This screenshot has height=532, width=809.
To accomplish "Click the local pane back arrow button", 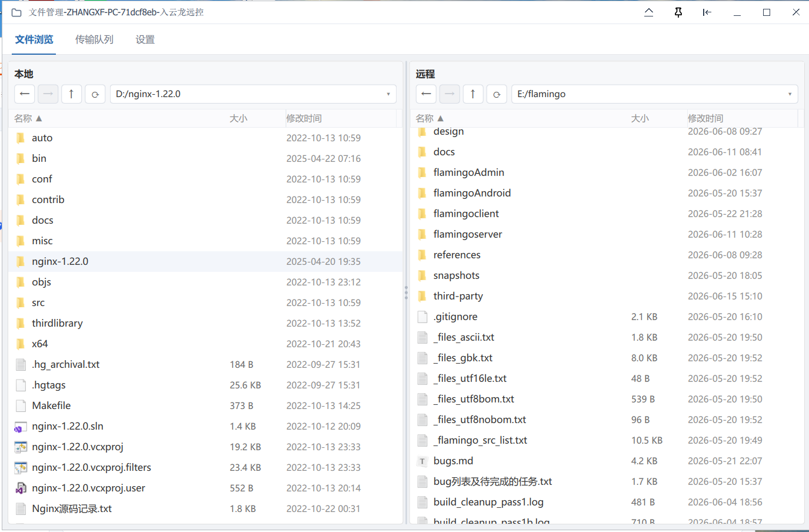I will [x=25, y=94].
